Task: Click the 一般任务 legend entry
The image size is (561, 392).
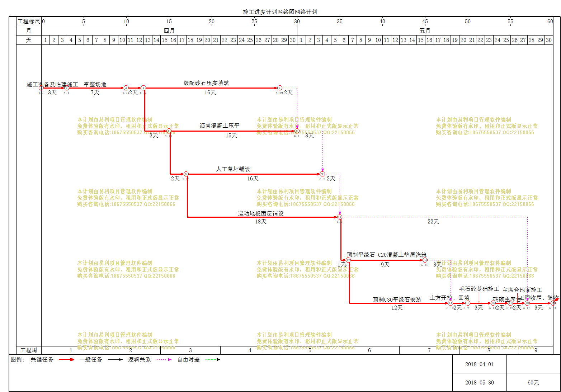Action: point(91,359)
